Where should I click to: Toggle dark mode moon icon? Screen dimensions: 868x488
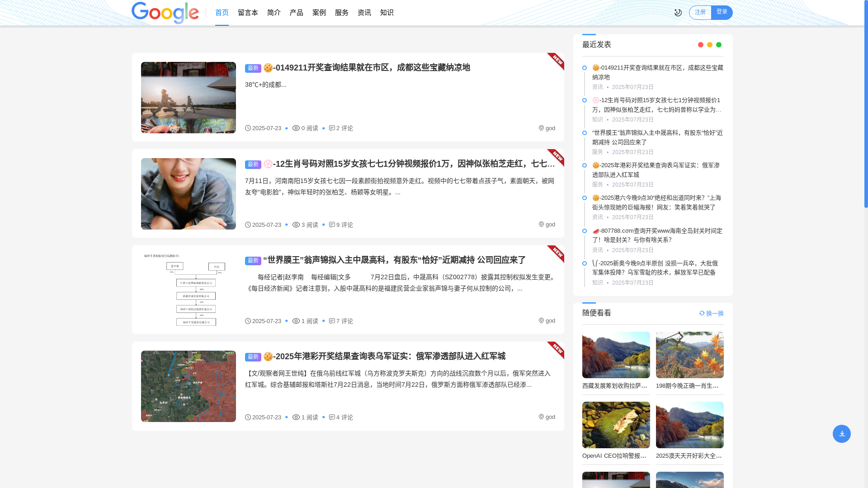click(678, 13)
